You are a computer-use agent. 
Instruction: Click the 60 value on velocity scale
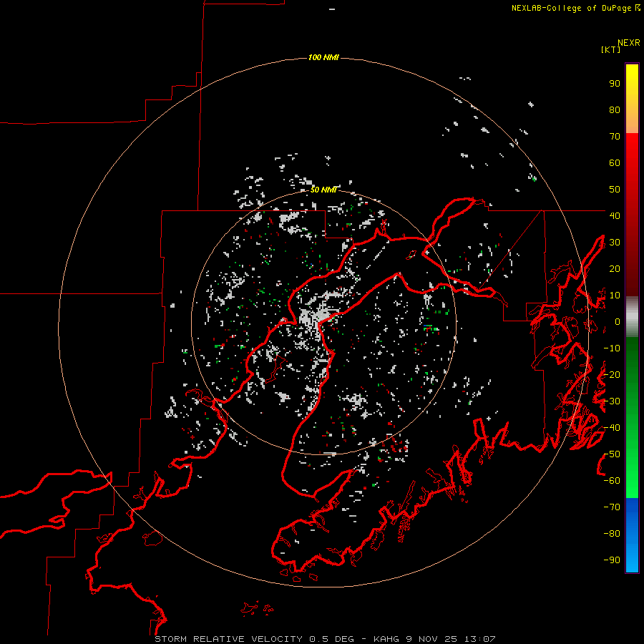point(615,163)
